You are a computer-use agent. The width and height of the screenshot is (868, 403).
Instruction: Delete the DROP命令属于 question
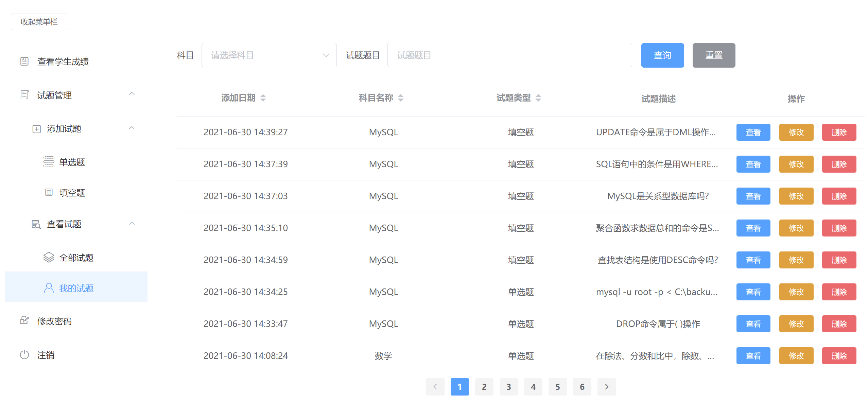839,324
